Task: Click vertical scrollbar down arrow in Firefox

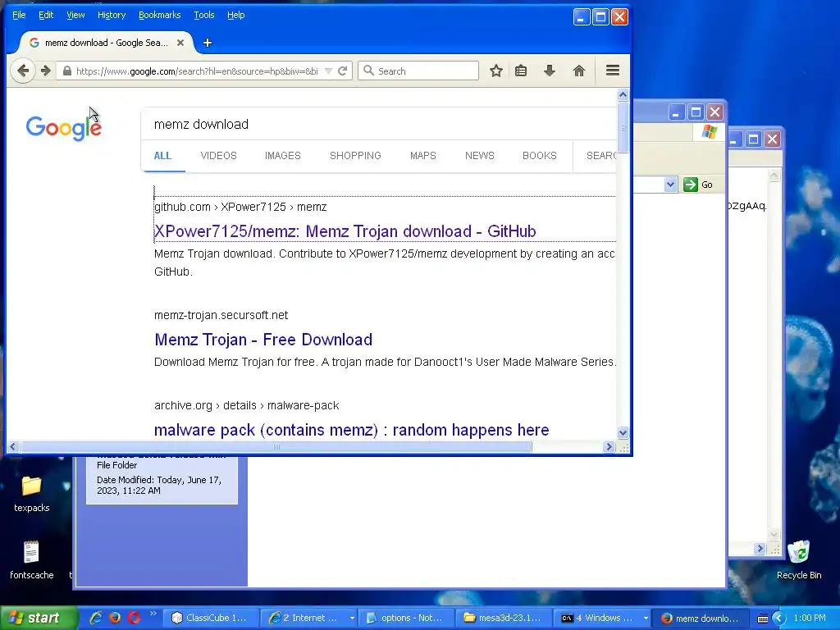Action: 623,432
